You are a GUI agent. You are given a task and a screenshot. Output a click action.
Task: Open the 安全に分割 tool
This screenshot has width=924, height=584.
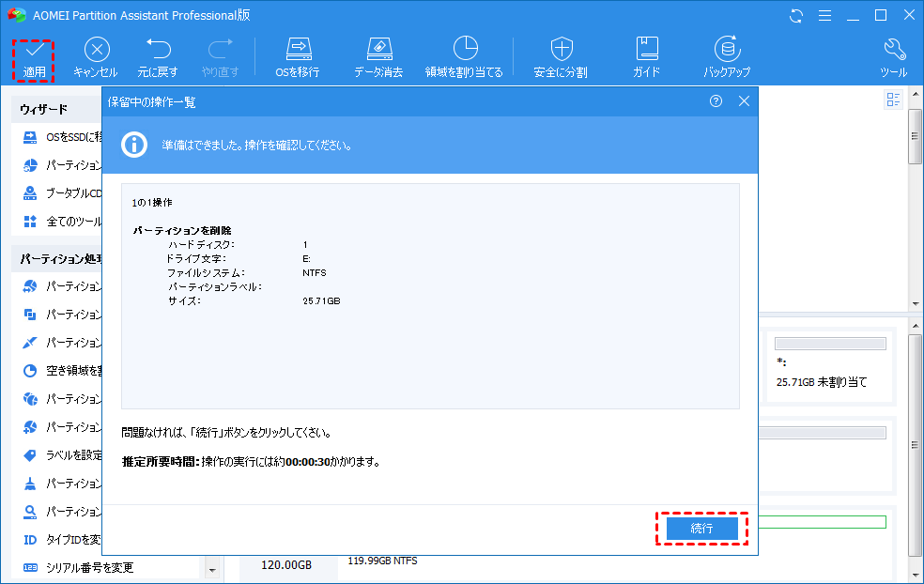tap(561, 58)
